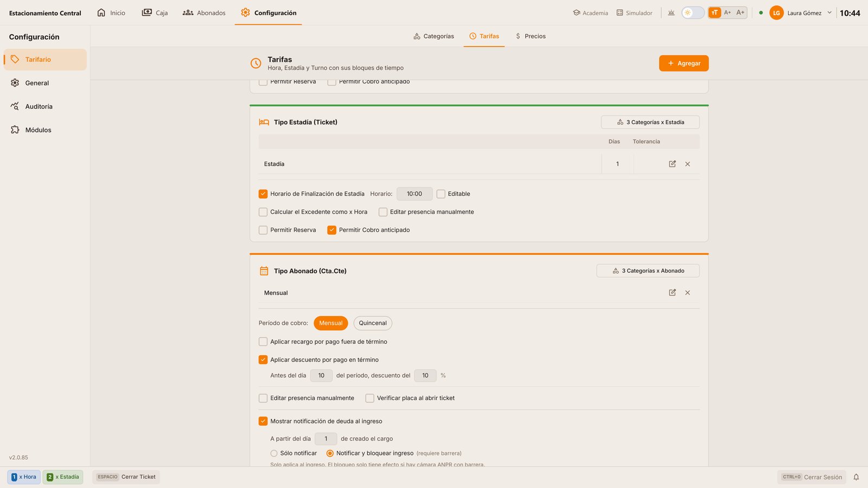Select the Sólo notificar radio option

click(274, 453)
